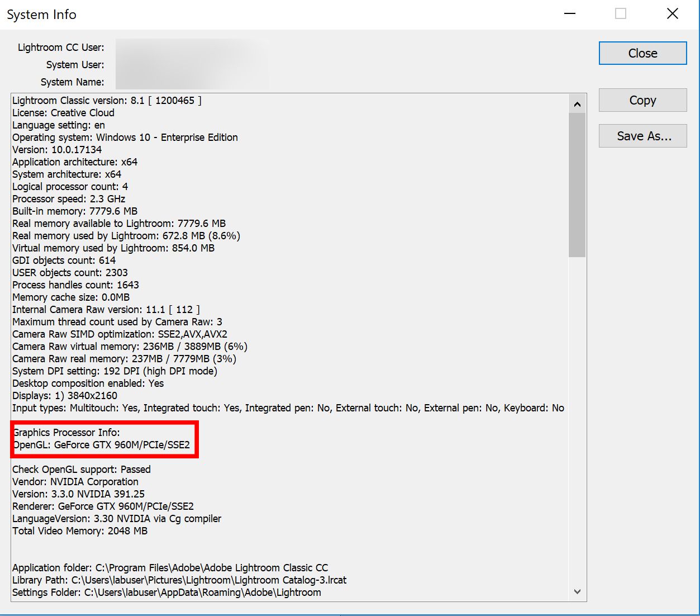Image resolution: width=700 pixels, height=616 pixels.
Task: Click the 'Built-in memory: 7779.6 MB' line
Action: pyautogui.click(x=75, y=211)
